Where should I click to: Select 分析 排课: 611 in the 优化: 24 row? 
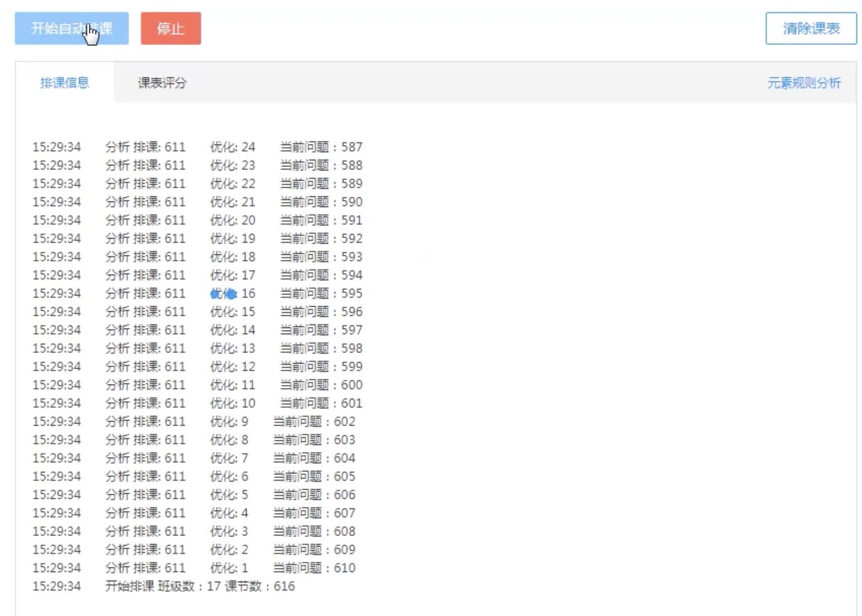146,147
